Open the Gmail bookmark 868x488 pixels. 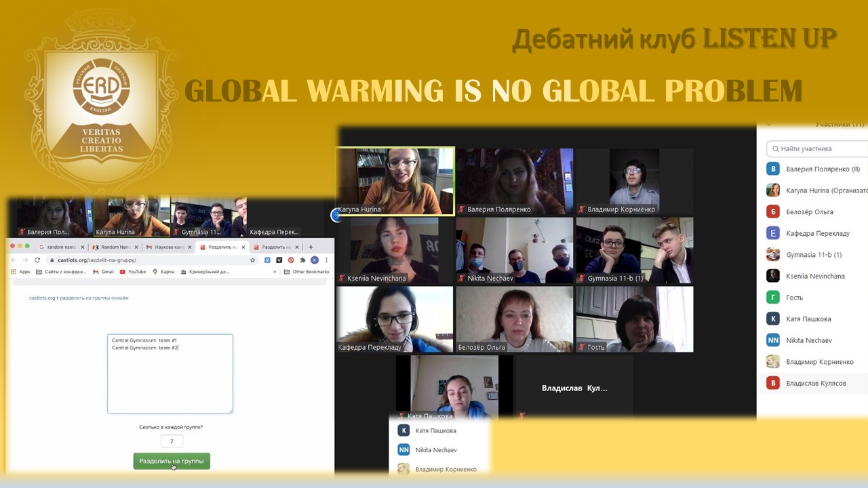(103, 272)
